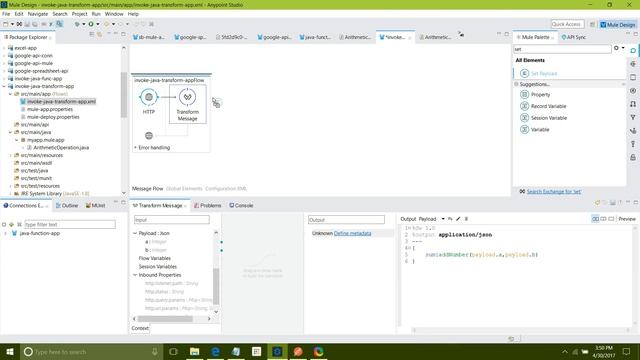
Task: Switch to the Outline tab
Action: pyautogui.click(x=67, y=205)
